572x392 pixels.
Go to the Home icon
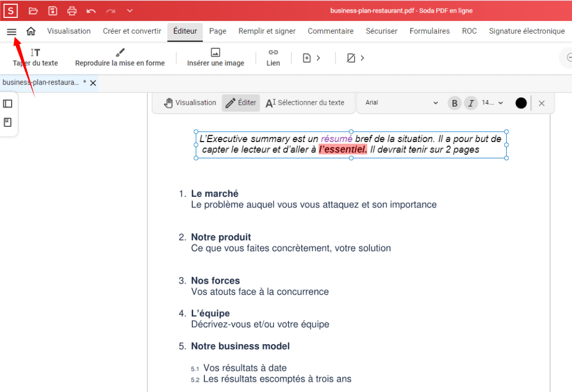pos(31,32)
